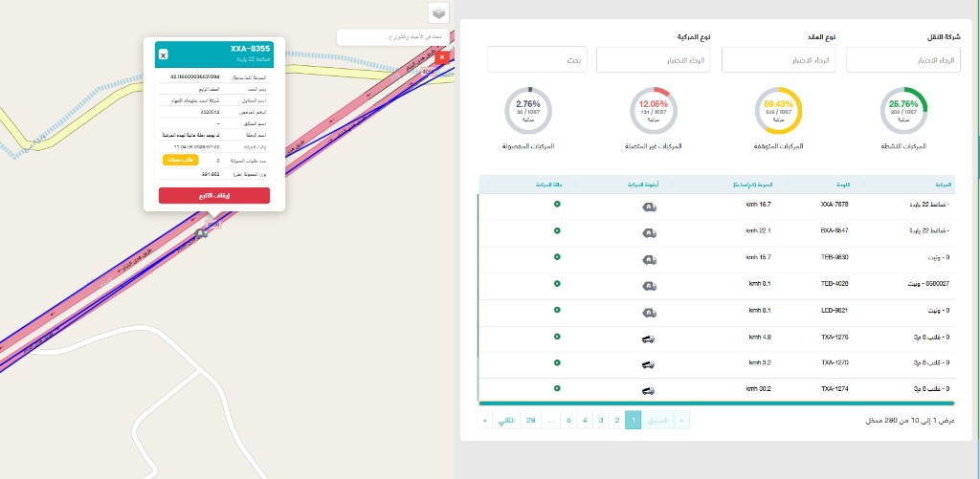Go to pagination page 5
Viewport: 980px width, 479px height.
568,421
